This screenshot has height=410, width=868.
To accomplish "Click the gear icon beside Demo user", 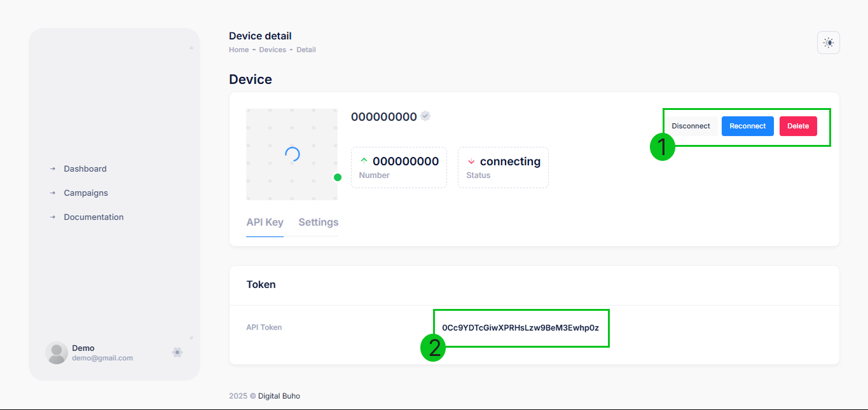I will [x=177, y=352].
